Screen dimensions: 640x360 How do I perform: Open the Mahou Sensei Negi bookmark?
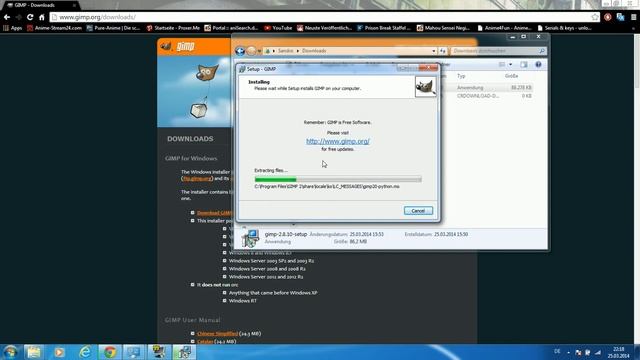coord(443,28)
